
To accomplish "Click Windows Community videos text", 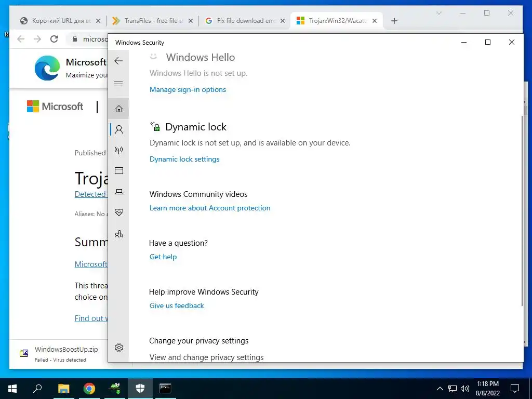I will 198,194.
